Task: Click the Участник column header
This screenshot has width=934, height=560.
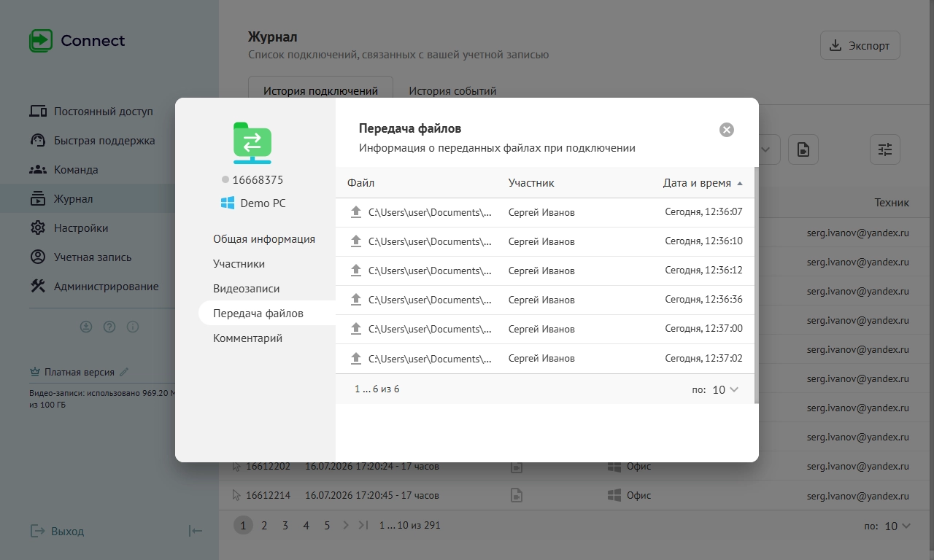Action: (x=531, y=183)
